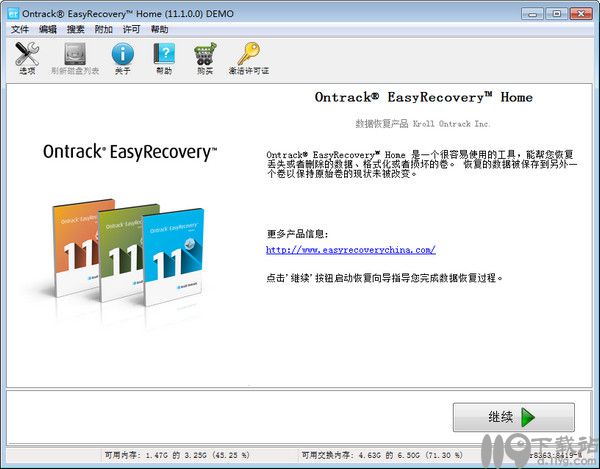Click the 'Ontrack® EasyRecovery™ Home' heading
The width and height of the screenshot is (600, 469).
point(424,97)
